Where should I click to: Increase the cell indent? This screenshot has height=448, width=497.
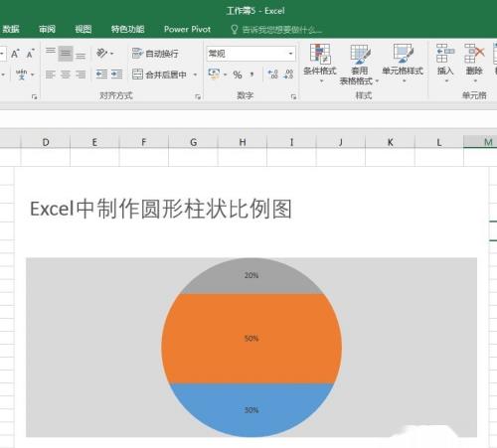116,75
